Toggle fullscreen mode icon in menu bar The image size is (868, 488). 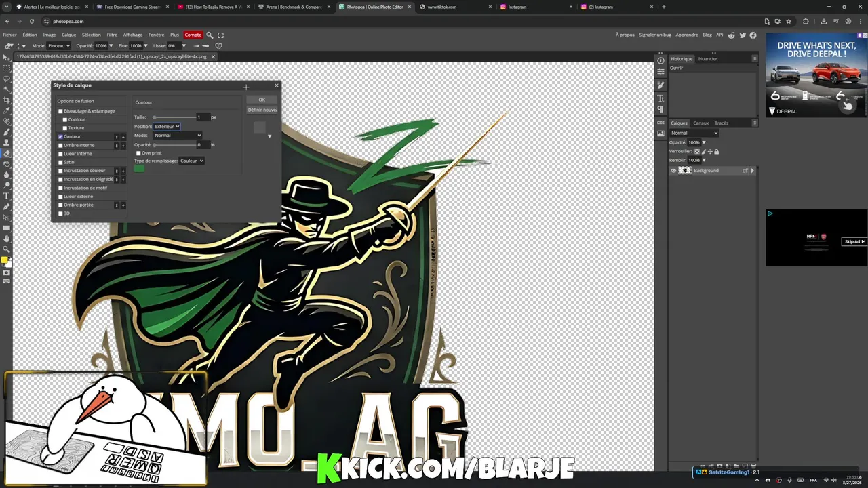point(220,35)
